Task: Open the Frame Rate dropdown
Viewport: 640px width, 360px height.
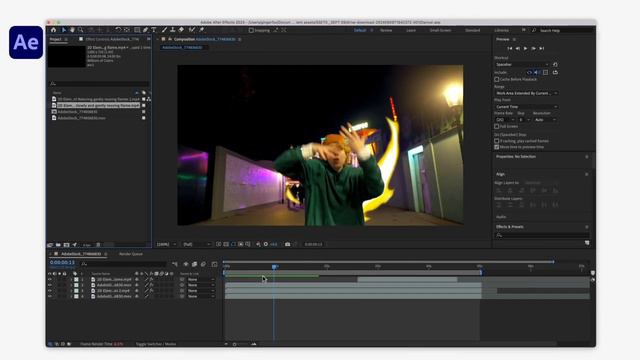Action: coord(504,120)
